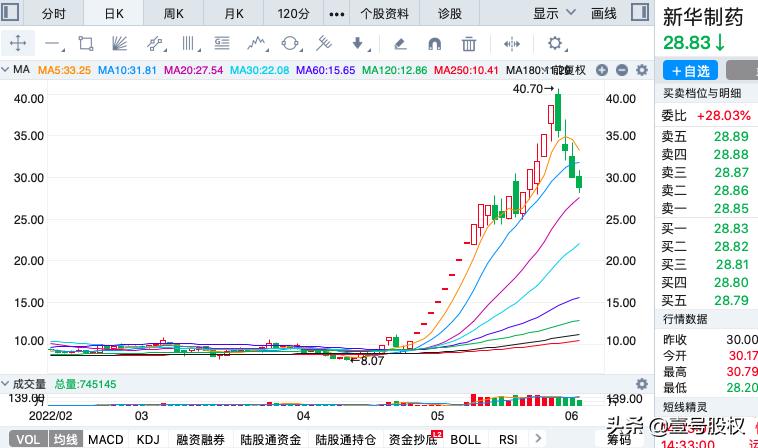Open 诊股 stock diagnosis tab
Viewport: 758px width, 448px height.
pos(450,14)
